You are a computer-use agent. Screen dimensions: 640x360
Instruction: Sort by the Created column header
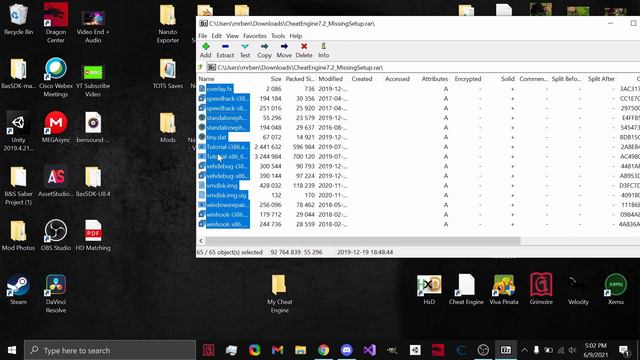pyautogui.click(x=362, y=79)
